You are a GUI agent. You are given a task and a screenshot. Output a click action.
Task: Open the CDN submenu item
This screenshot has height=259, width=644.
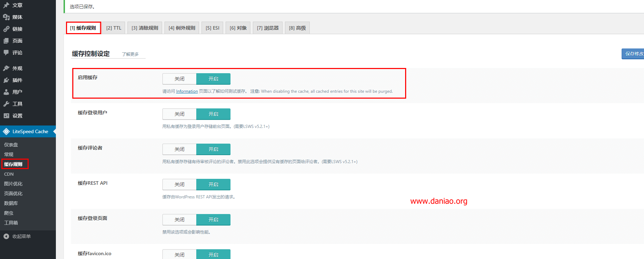pos(9,174)
